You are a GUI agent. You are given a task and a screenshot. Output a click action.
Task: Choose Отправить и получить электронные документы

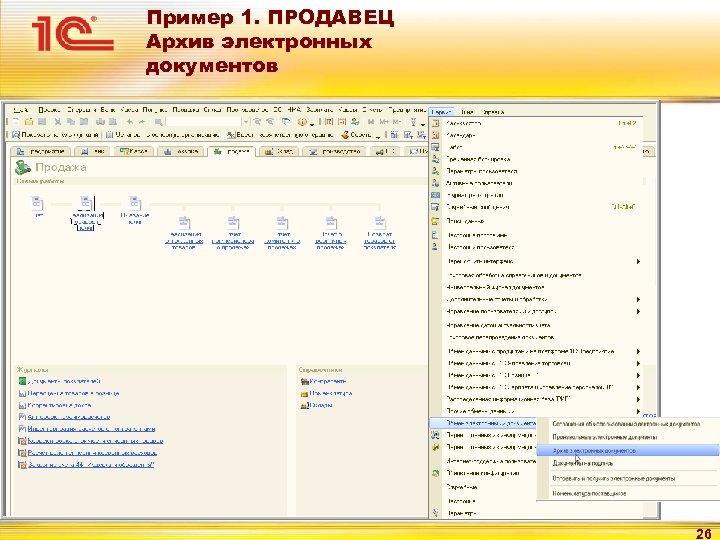click(x=613, y=478)
